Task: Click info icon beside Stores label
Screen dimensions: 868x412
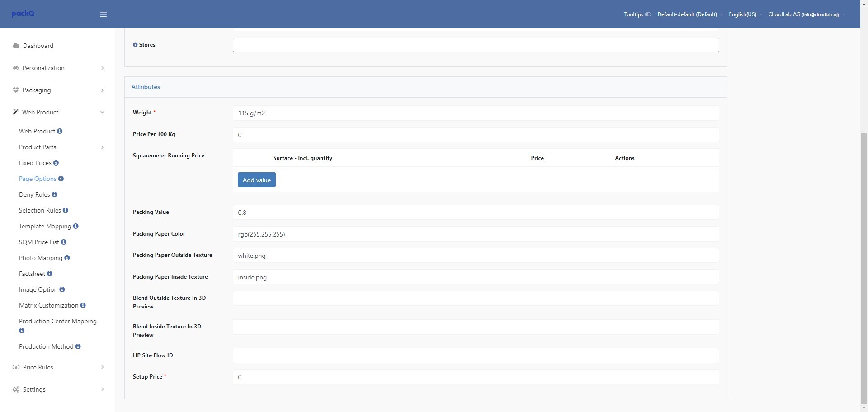Action: click(135, 45)
